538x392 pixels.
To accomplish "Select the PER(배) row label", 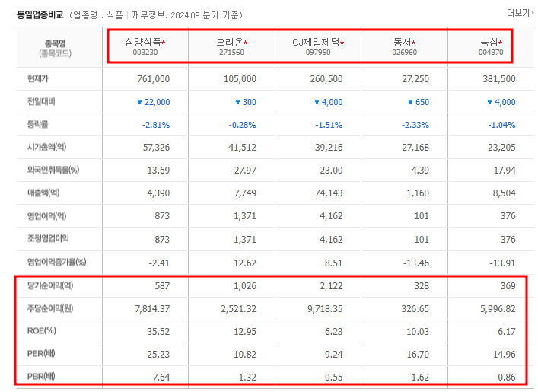I will click(41, 353).
